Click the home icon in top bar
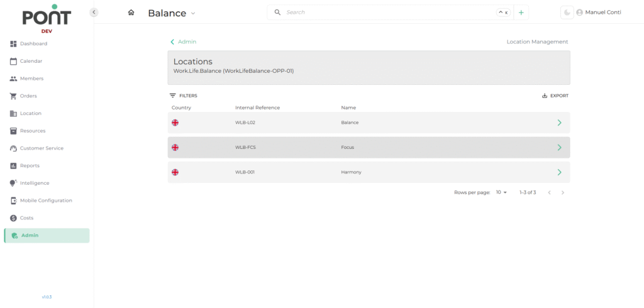Screen dimensions: 644x308 pos(131,13)
